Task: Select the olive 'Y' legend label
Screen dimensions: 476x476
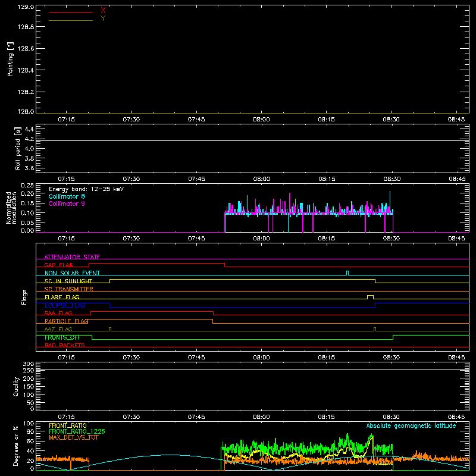Action: [x=103, y=18]
